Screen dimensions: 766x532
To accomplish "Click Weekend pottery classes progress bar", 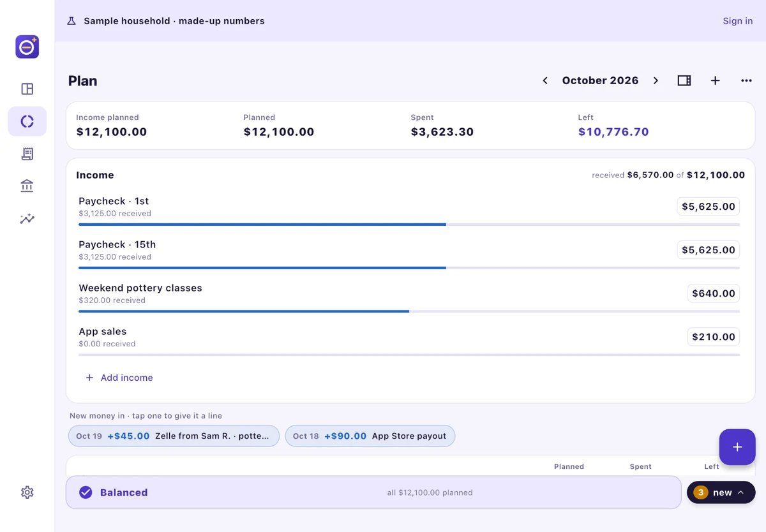I will tap(409, 311).
